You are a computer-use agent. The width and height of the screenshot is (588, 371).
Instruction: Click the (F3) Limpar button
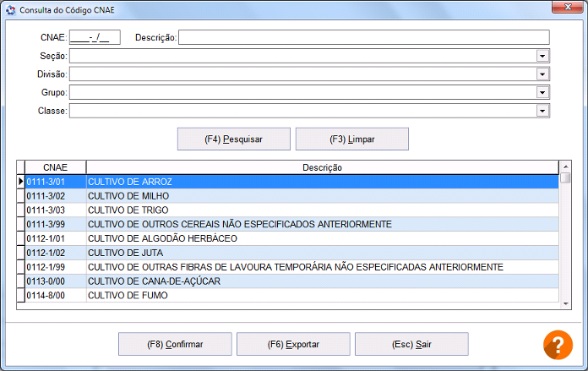[351, 139]
